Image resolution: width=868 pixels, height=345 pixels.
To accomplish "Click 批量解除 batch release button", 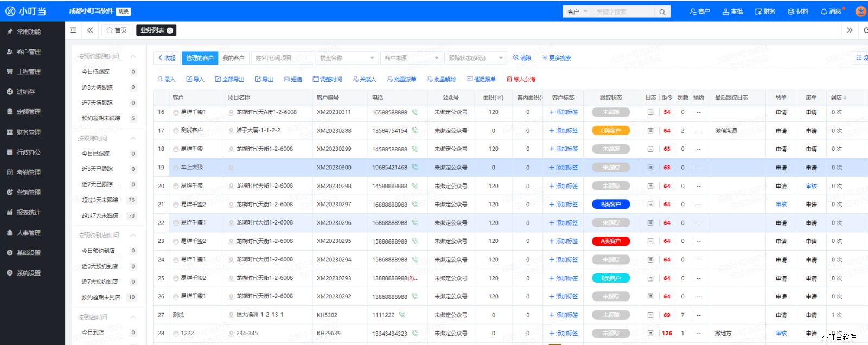I will tap(442, 79).
